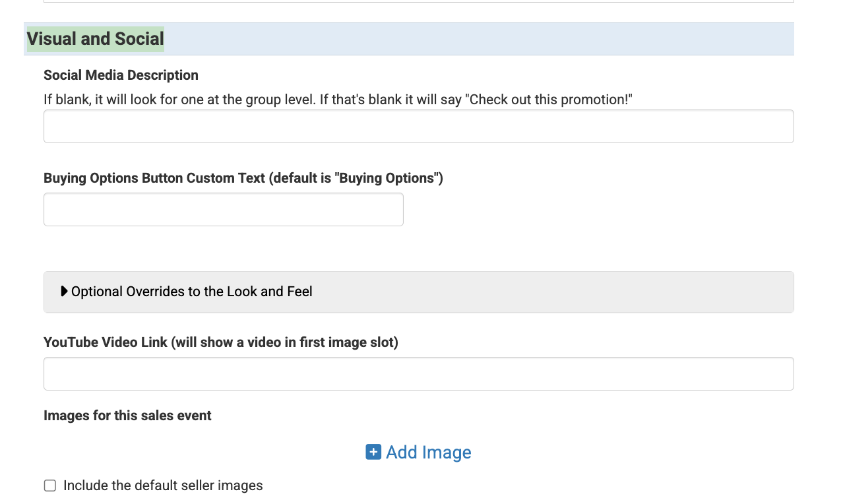Click the blank blue area of the section header bar

click(x=495, y=39)
